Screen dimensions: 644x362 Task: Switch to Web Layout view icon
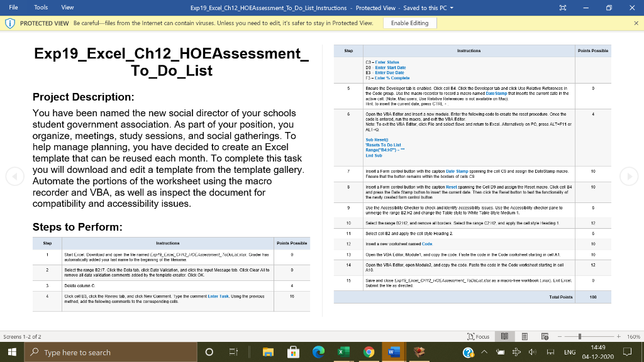(545, 337)
